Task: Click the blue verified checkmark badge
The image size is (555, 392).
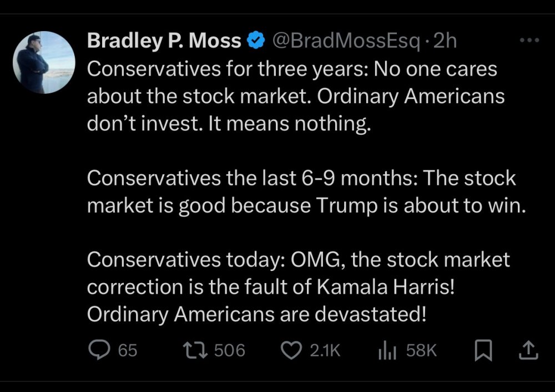Action: (255, 41)
